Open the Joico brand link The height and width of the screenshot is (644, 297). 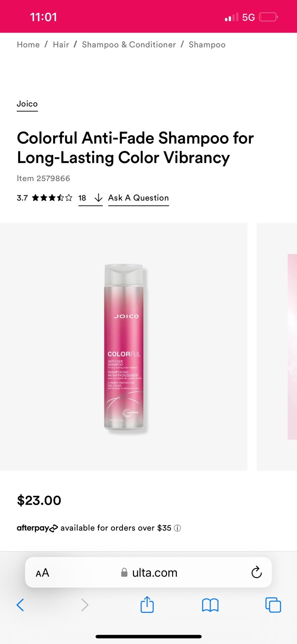coord(27,104)
